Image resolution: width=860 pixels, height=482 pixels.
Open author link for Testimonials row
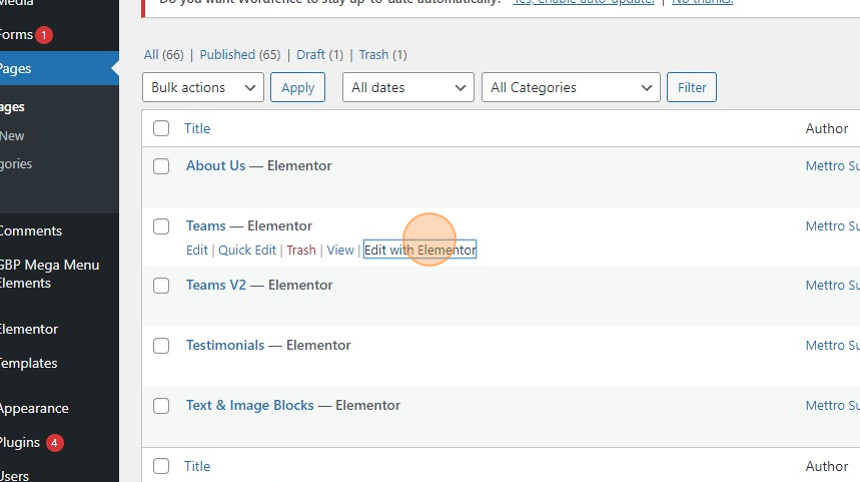tap(833, 345)
